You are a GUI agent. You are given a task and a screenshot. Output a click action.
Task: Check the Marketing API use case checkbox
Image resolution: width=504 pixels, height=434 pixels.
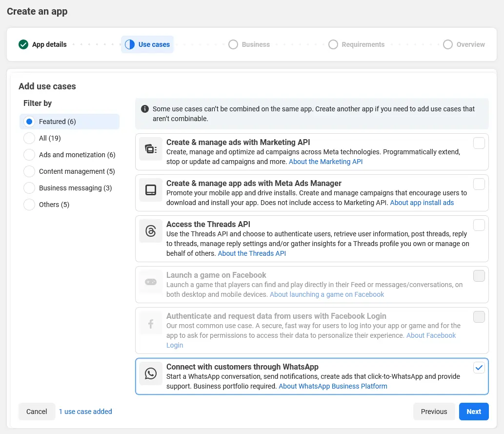pyautogui.click(x=479, y=143)
